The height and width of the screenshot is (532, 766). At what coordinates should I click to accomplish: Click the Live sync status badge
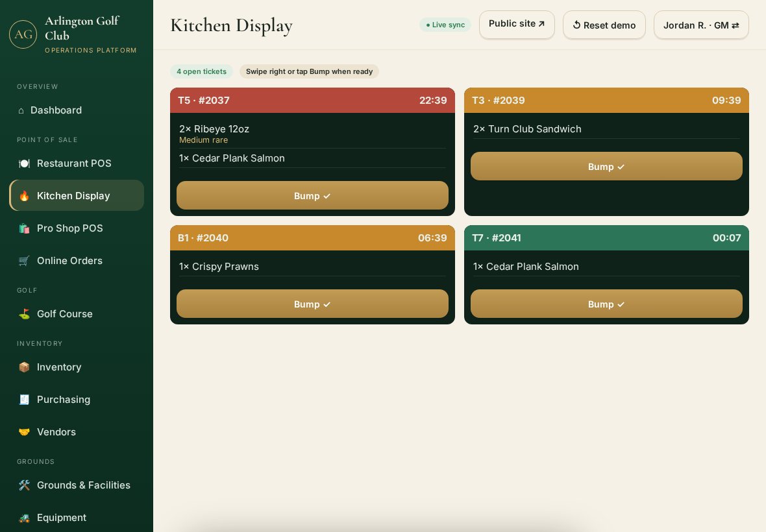(x=445, y=25)
